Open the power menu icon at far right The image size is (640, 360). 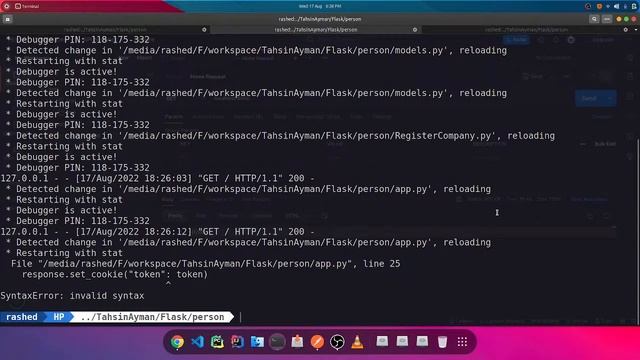click(635, 6)
